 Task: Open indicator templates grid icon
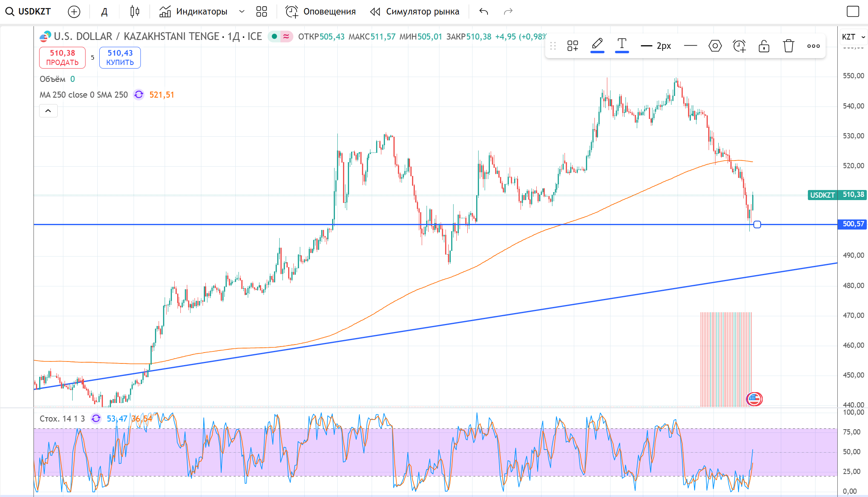(x=261, y=12)
